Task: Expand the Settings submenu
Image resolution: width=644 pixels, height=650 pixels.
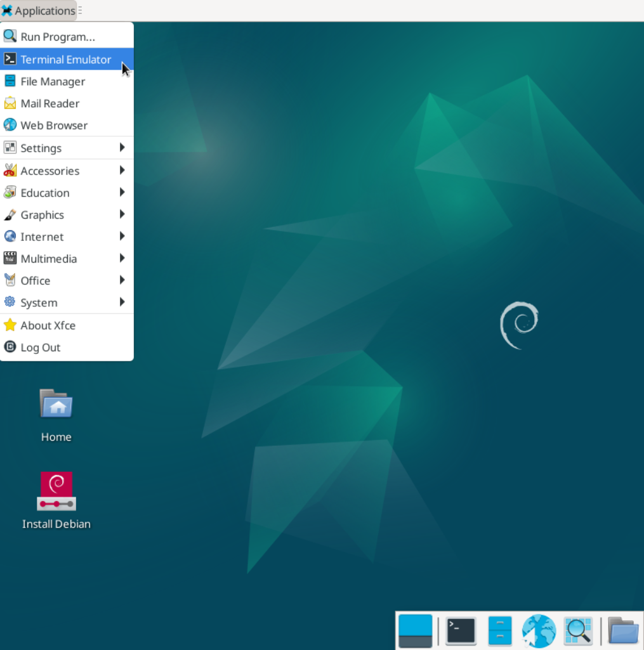Action: [x=67, y=148]
